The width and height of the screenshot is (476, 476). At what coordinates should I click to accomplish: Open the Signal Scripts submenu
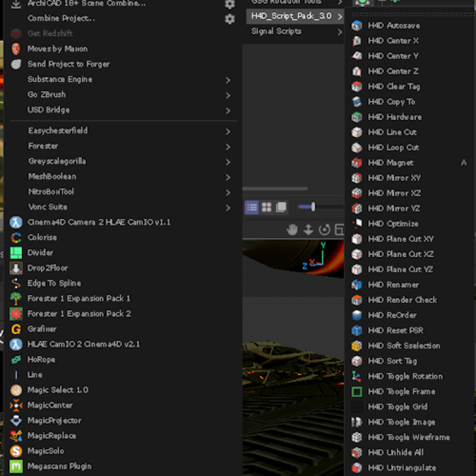[x=295, y=31]
